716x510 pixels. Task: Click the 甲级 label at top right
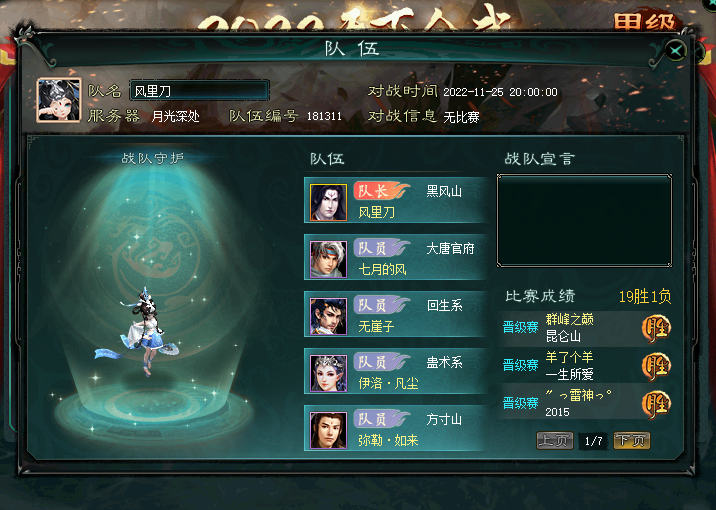(x=644, y=21)
